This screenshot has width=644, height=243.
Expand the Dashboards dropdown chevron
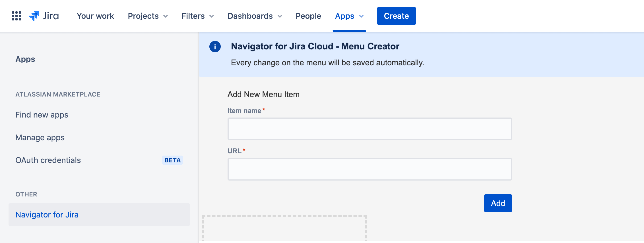point(280,16)
